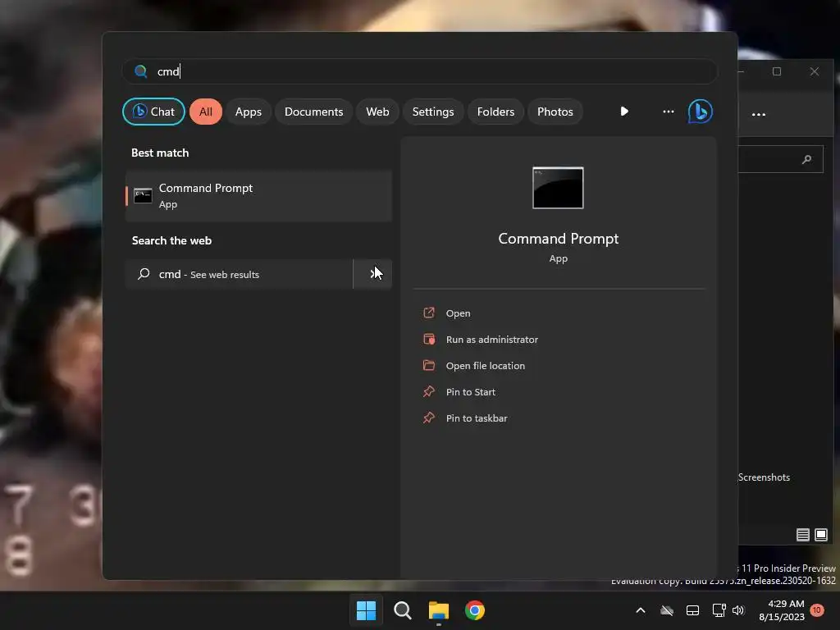Screen dimensions: 840x630
Task: Click inside the cmd search text field
Action: click(419, 71)
